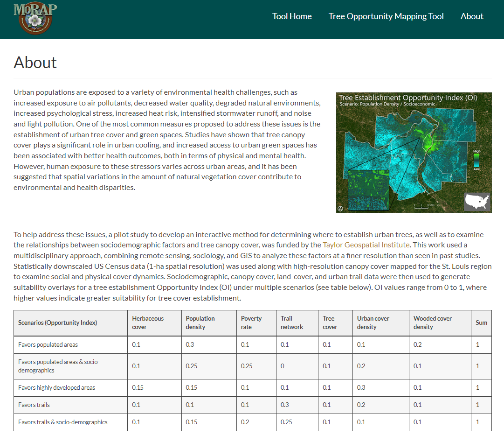Follow the Taylor Geospatial Institute link

point(366,245)
